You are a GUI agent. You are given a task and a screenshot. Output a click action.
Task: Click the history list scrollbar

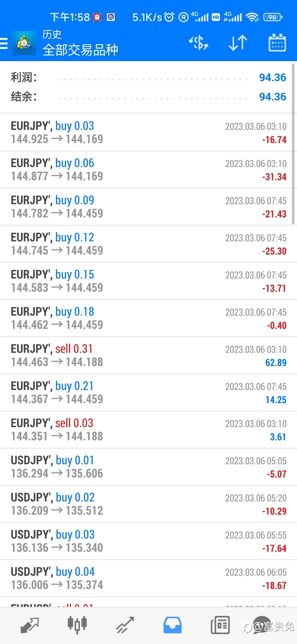point(293,144)
